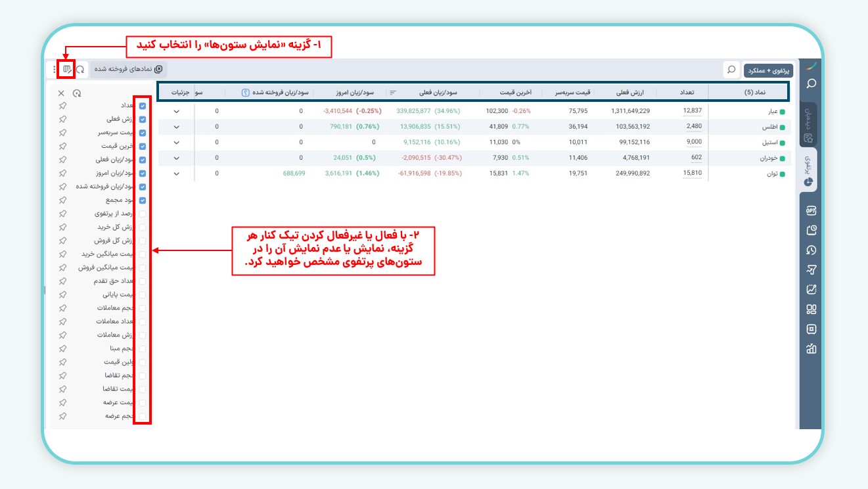Click the search magnifier beside پرتفوی + عملکرد

point(731,69)
